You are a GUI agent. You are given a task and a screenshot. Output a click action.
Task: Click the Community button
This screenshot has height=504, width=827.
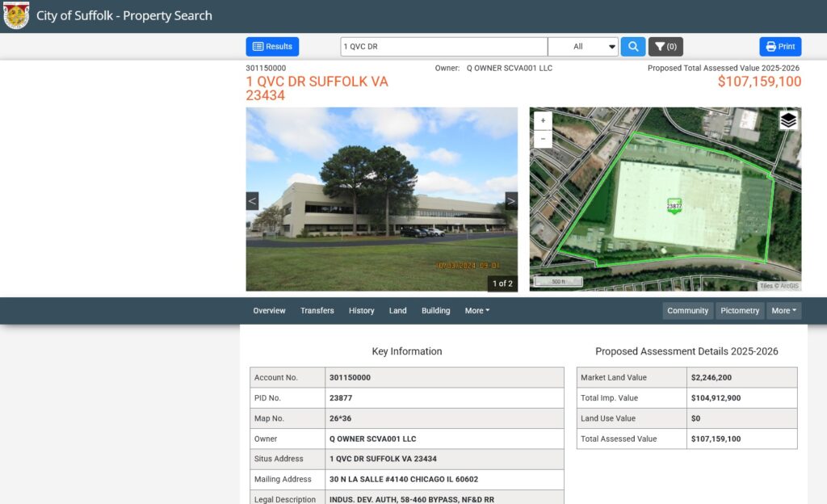[x=688, y=310]
